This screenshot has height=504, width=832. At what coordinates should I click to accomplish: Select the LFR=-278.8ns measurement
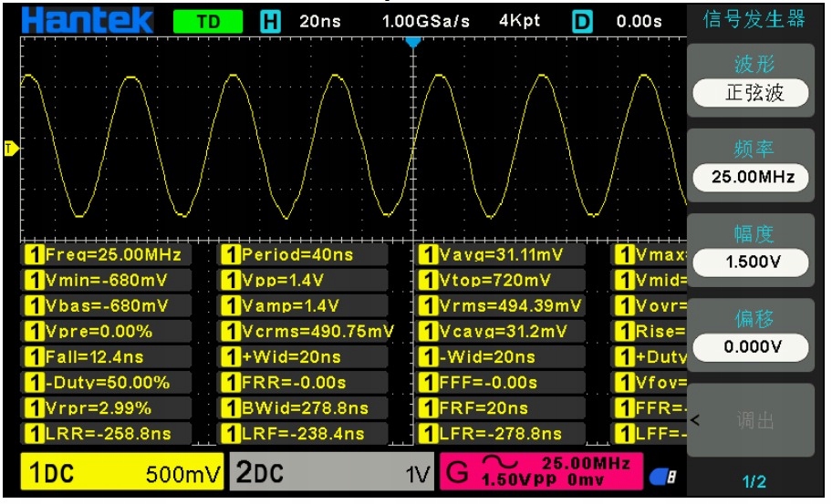[x=500, y=434]
